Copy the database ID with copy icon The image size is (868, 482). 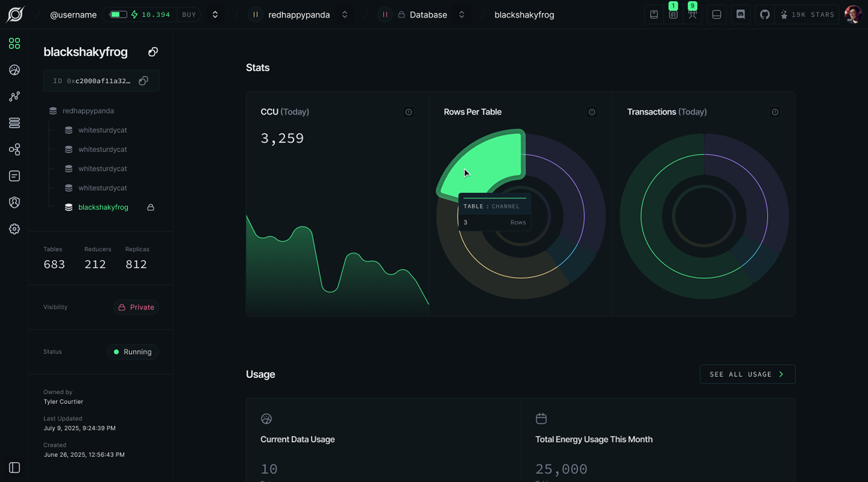point(143,81)
